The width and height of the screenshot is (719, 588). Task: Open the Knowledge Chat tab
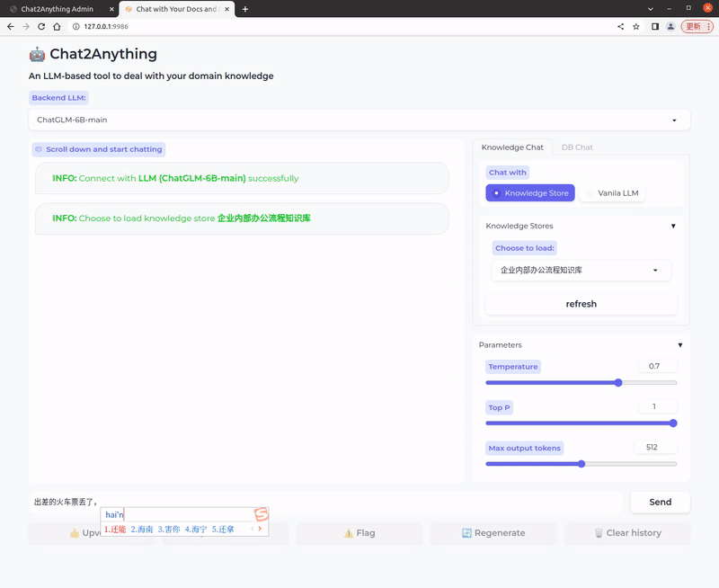point(512,147)
